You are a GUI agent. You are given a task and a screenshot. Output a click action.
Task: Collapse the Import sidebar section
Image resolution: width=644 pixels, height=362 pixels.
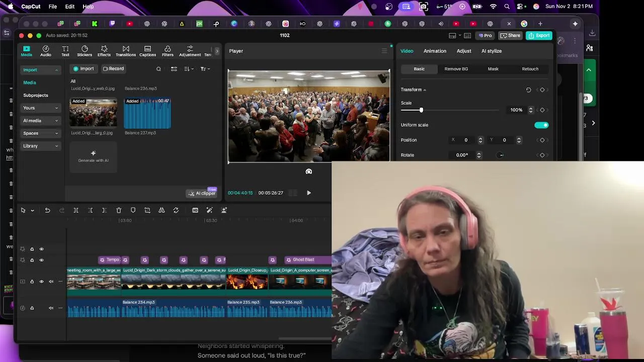[56, 70]
